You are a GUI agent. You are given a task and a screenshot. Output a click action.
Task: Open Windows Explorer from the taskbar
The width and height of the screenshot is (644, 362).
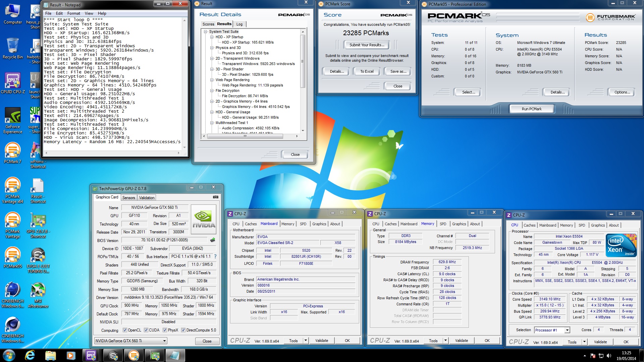pos(50,355)
